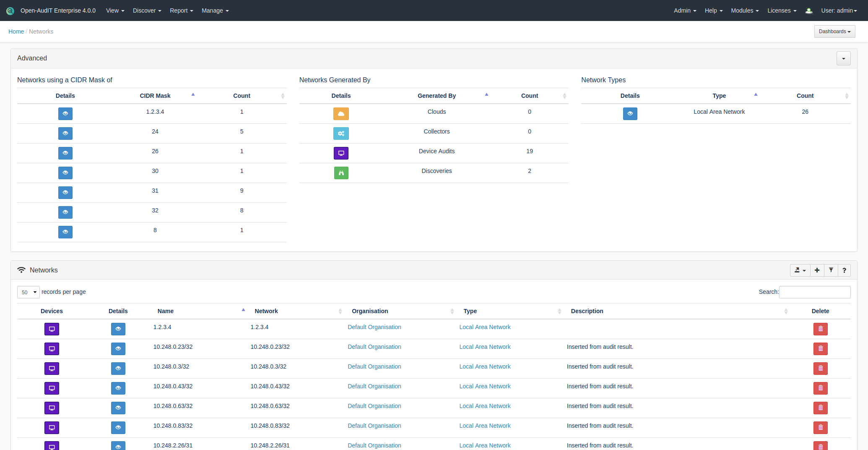Image resolution: width=868 pixels, height=450 pixels.
Task: Open the Networks filter funnel button
Action: click(831, 270)
